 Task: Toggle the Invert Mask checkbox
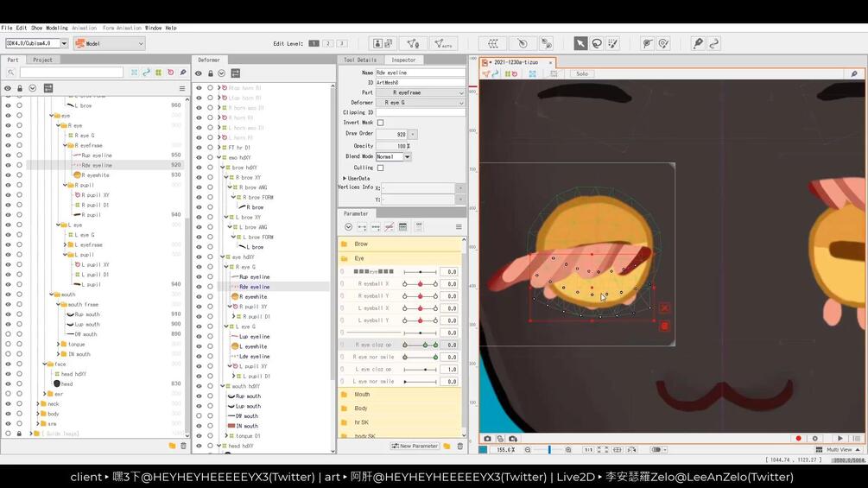coord(380,123)
